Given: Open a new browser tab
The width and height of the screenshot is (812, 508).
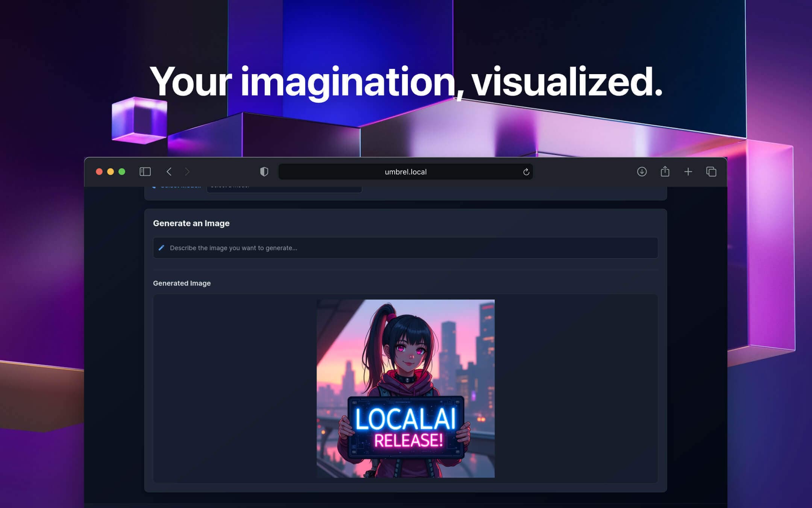Looking at the screenshot, I should (x=688, y=172).
